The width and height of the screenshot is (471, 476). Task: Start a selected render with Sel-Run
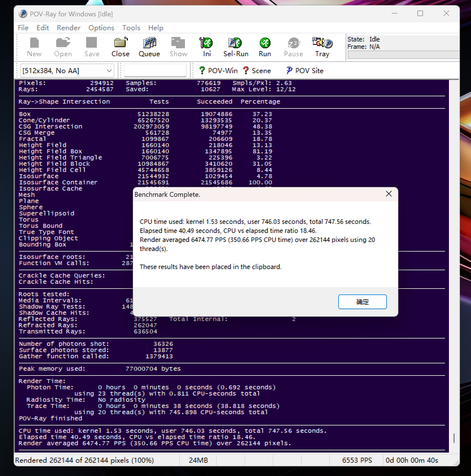[236, 47]
